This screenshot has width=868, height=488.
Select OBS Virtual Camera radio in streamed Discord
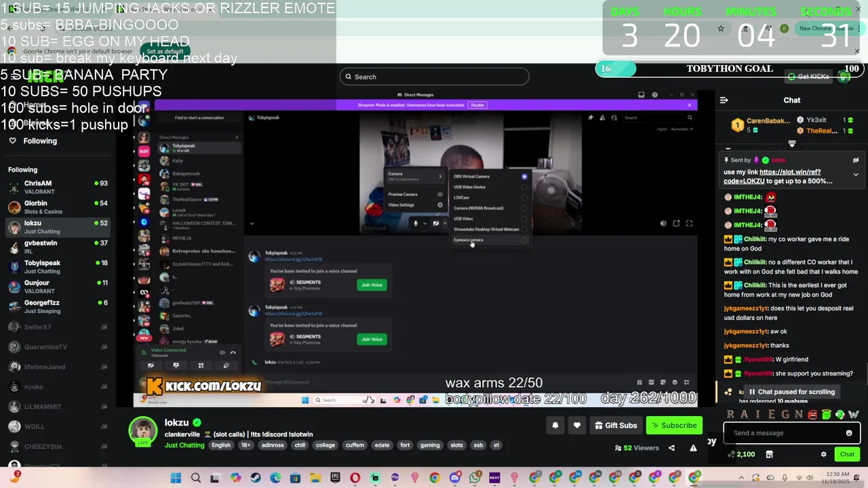[x=524, y=176]
